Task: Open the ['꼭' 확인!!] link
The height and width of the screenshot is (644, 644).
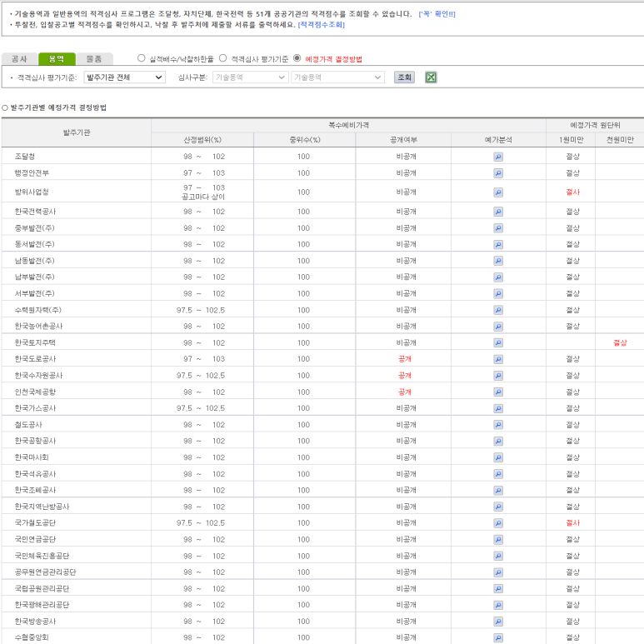Action: coord(437,14)
